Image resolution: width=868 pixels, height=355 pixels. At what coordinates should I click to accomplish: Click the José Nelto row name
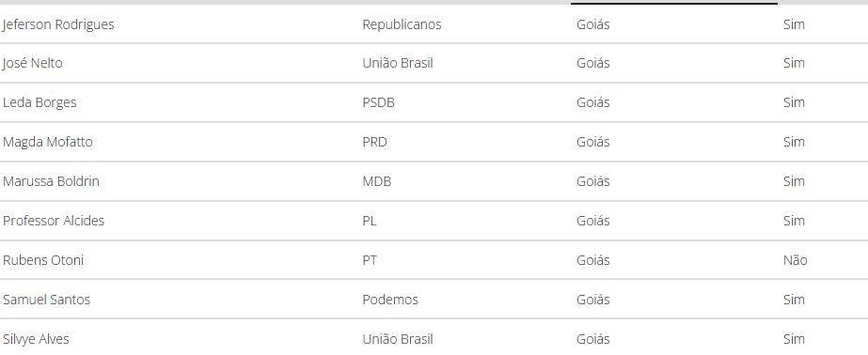pyautogui.click(x=32, y=63)
